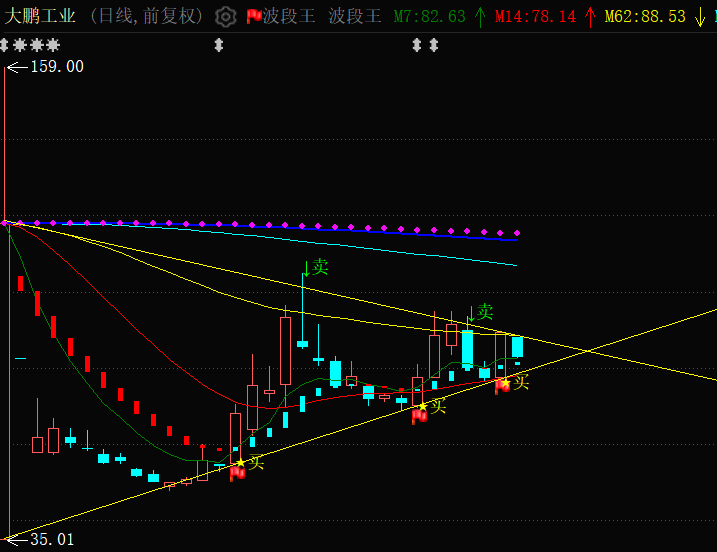Click the yellow M62:88.53 moving average value
Screen dimensions: 717x552
pos(645,17)
